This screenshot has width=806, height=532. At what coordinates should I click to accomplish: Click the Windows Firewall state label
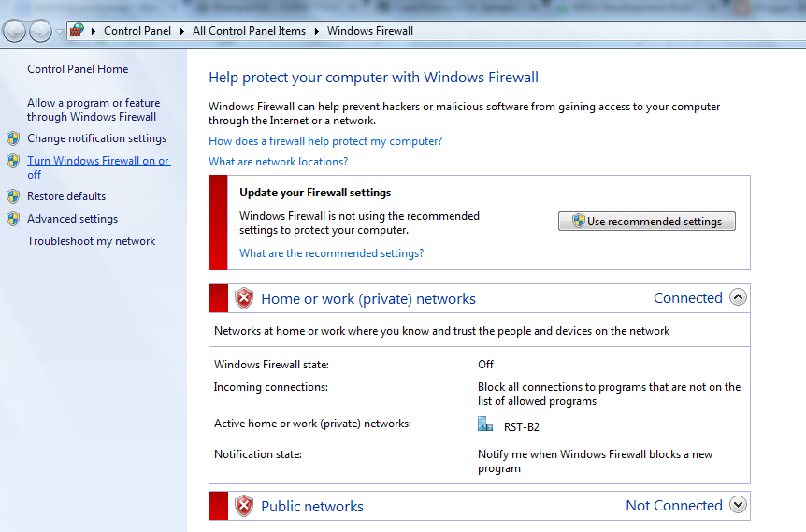271,365
